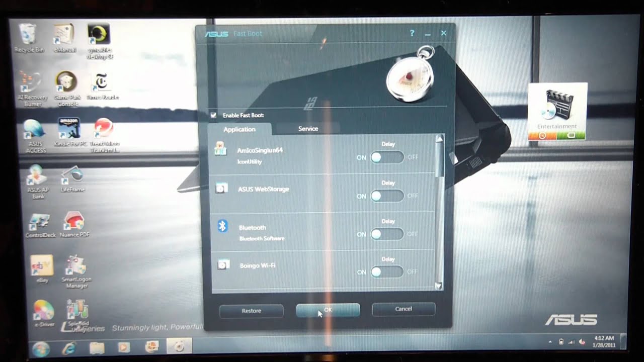This screenshot has width=644, height=362.
Task: Click the Fast Boot stopwatch taskbar button
Action: point(179,346)
